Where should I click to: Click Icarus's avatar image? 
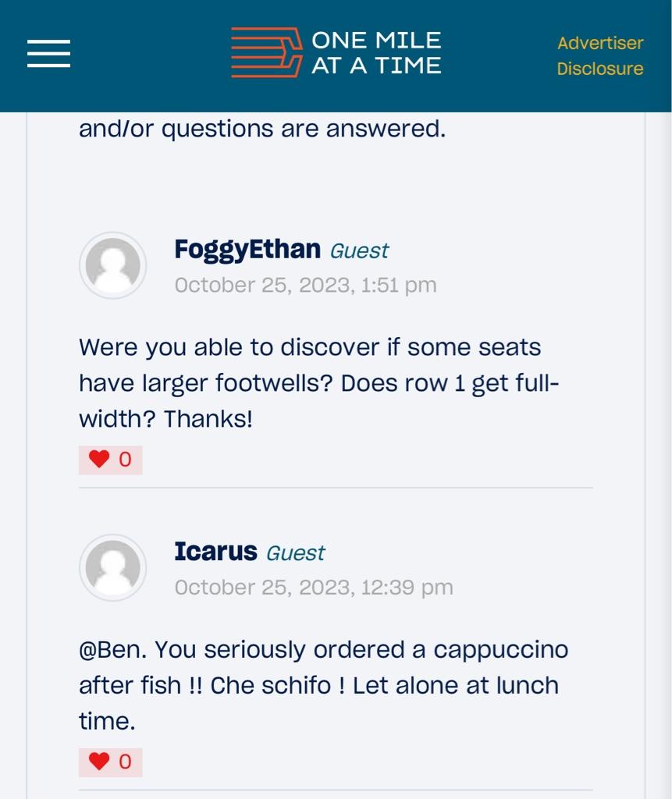tap(112, 568)
